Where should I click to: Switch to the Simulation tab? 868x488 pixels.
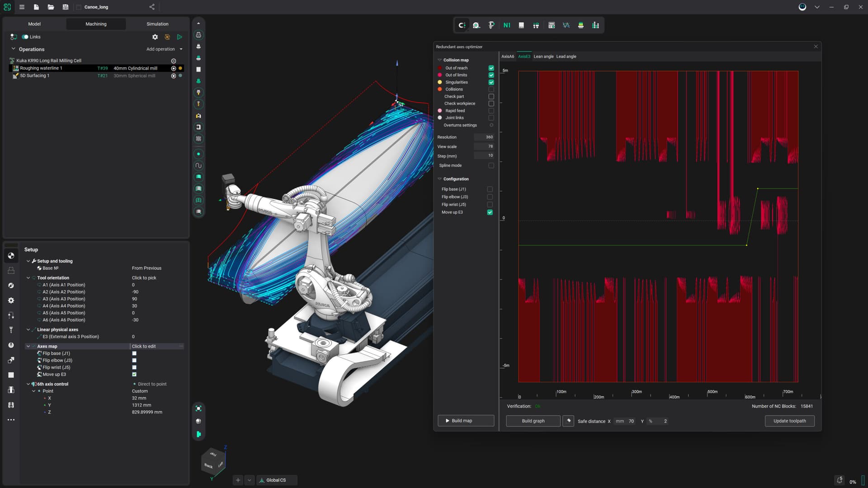pyautogui.click(x=157, y=23)
